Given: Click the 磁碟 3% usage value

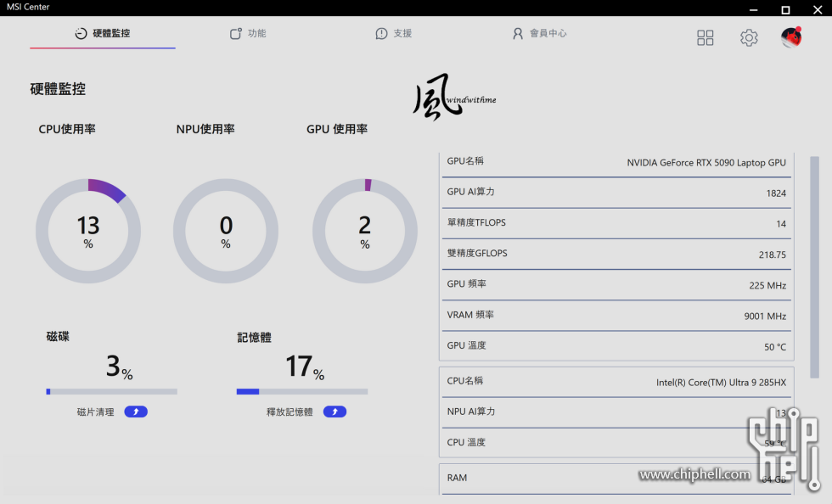Looking at the screenshot, I should 120,367.
